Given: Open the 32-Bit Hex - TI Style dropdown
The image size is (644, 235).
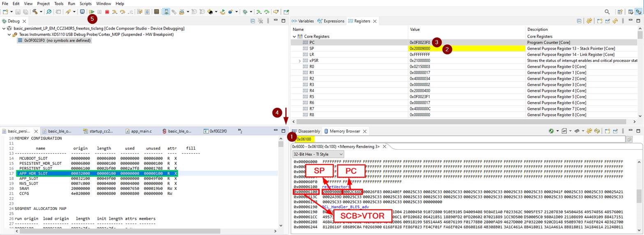Looking at the screenshot, I should tap(318, 154).
